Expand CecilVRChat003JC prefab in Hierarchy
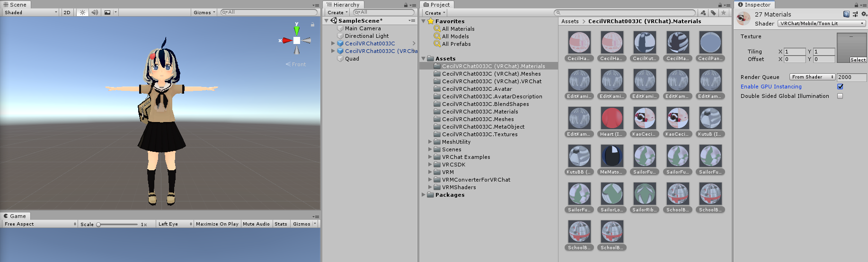The width and height of the screenshot is (868, 262). (333, 44)
